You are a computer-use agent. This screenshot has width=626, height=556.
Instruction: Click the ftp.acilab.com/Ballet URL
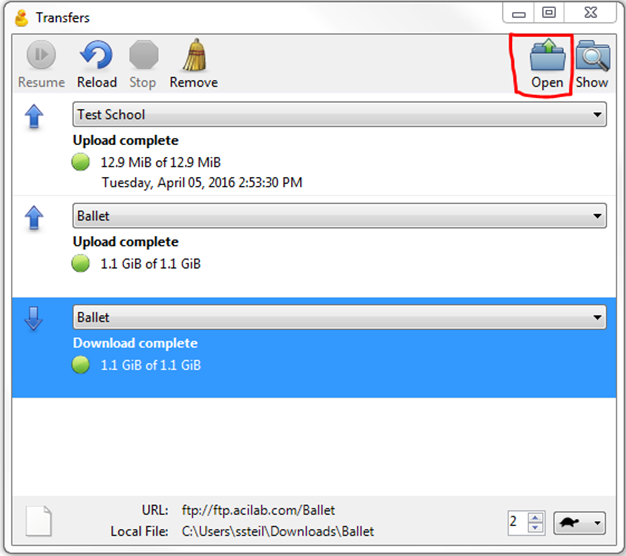[258, 510]
